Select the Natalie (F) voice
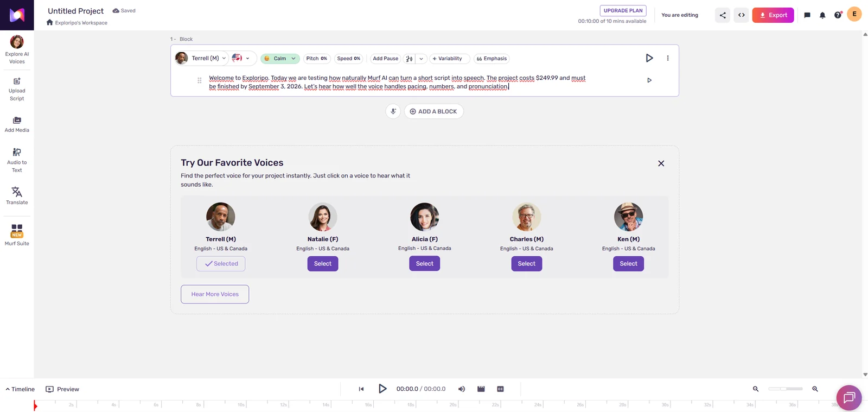Viewport: 868px width, 412px height. pos(323,264)
